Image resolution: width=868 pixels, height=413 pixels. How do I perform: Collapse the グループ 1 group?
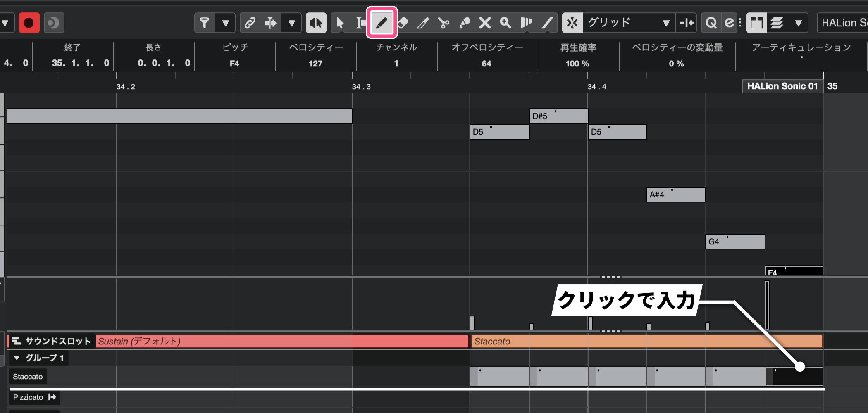click(x=17, y=358)
